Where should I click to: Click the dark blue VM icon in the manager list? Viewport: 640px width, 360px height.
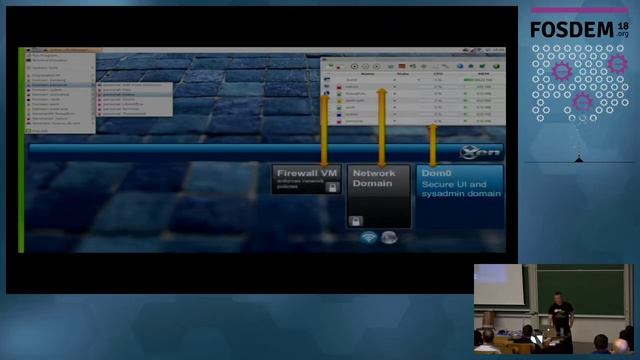tap(339, 115)
